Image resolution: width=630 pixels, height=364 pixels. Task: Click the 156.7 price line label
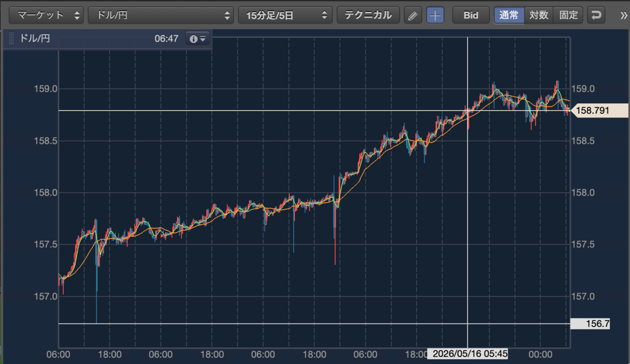coord(591,324)
